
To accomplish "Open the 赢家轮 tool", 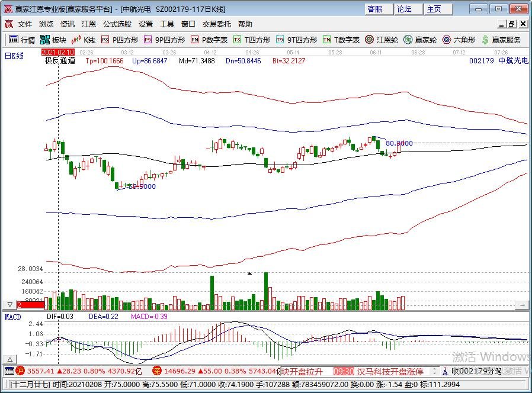I will click(420, 40).
